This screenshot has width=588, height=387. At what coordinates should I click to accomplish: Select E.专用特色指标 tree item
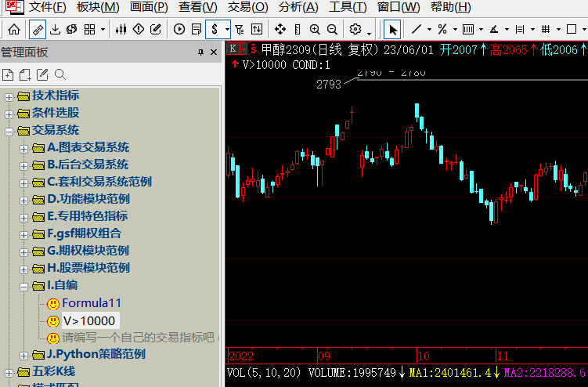[88, 216]
